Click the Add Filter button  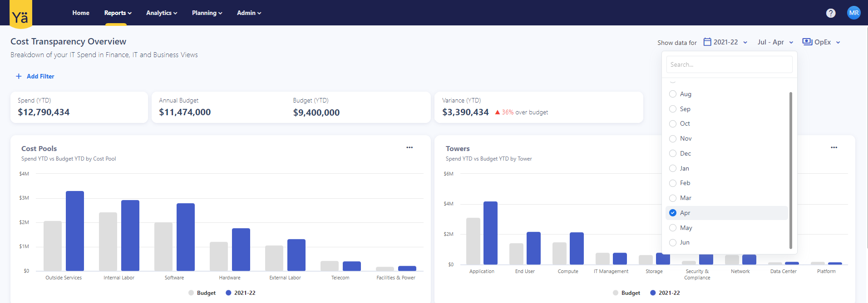coord(40,76)
